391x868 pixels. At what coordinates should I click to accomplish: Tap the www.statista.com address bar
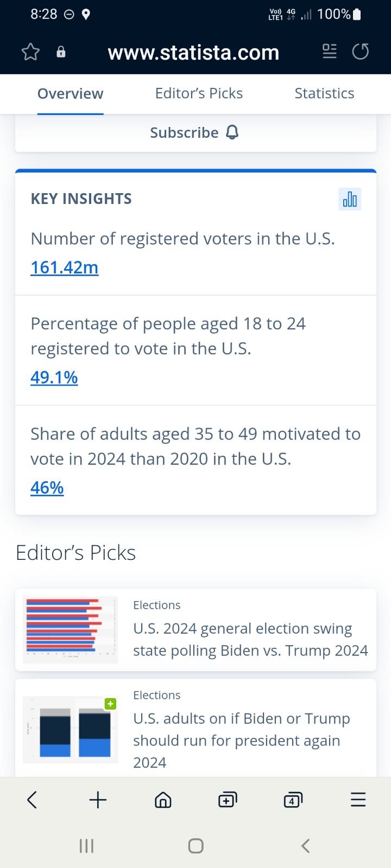click(x=193, y=53)
